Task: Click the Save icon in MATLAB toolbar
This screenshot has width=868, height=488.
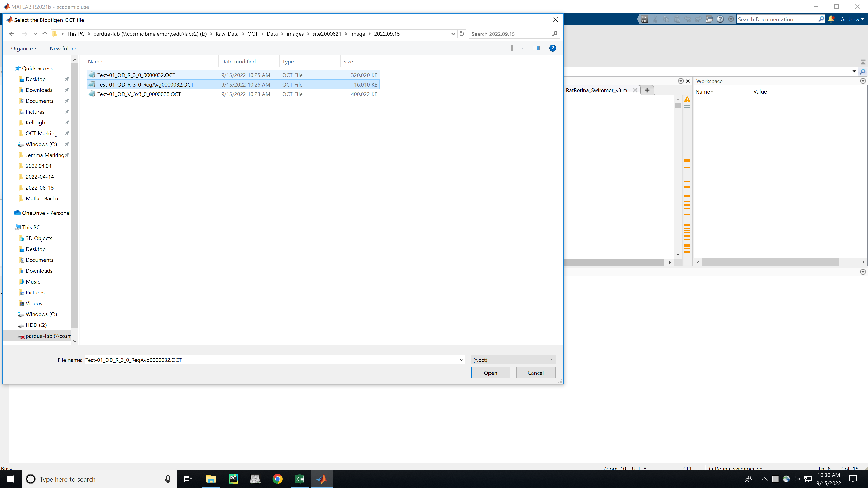Action: coord(644,19)
